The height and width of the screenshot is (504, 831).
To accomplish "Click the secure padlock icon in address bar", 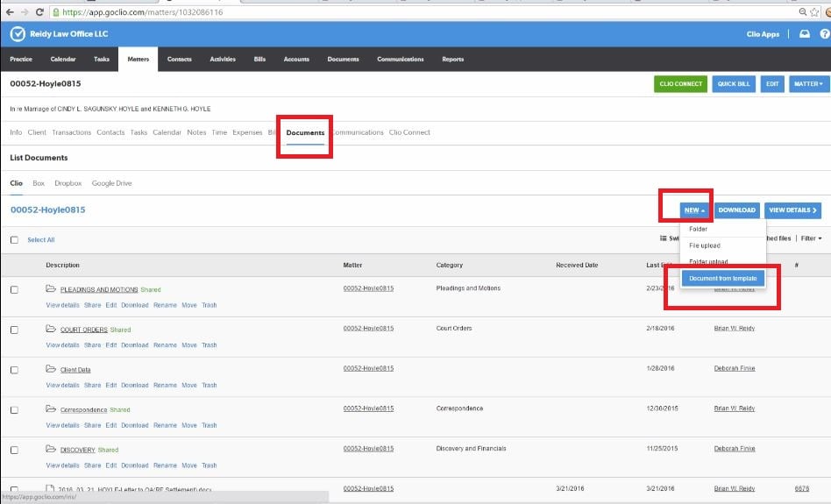I will tap(55, 11).
